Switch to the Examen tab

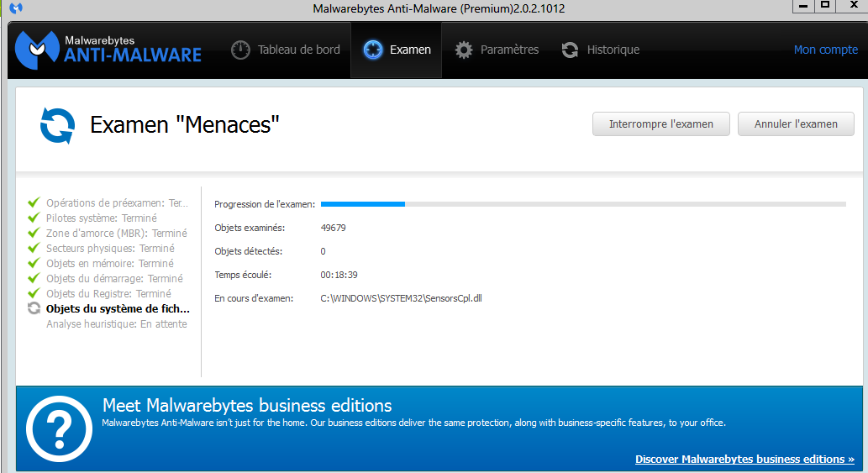tap(397, 50)
